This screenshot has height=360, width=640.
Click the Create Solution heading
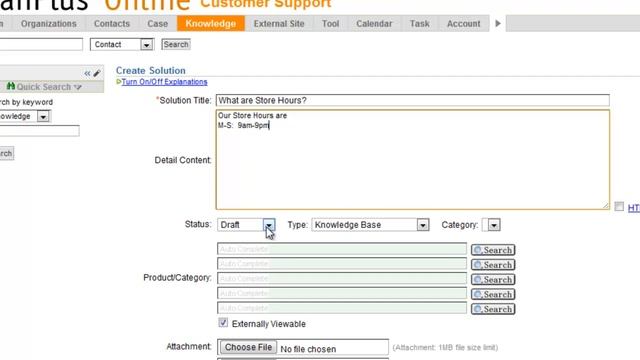[x=151, y=70]
